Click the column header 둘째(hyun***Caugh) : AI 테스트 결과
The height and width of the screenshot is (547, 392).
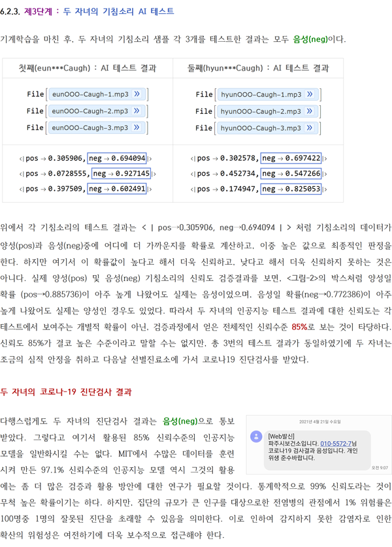[x=258, y=68]
